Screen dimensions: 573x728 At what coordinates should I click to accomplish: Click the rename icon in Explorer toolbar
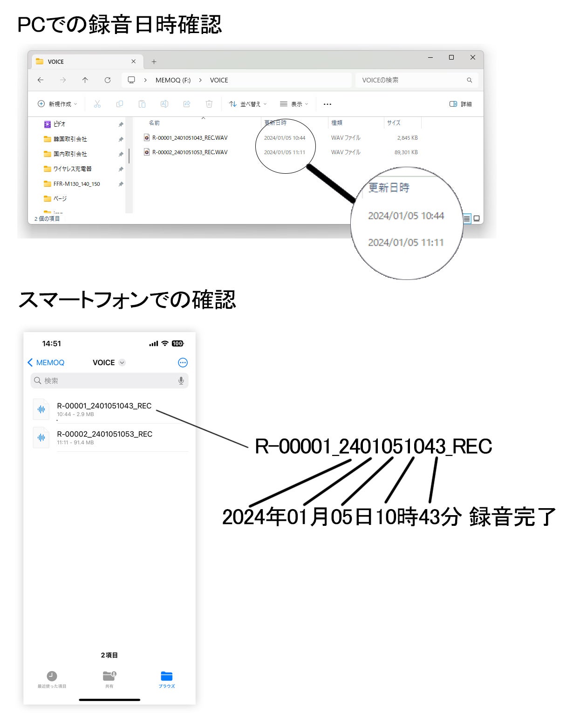[164, 104]
